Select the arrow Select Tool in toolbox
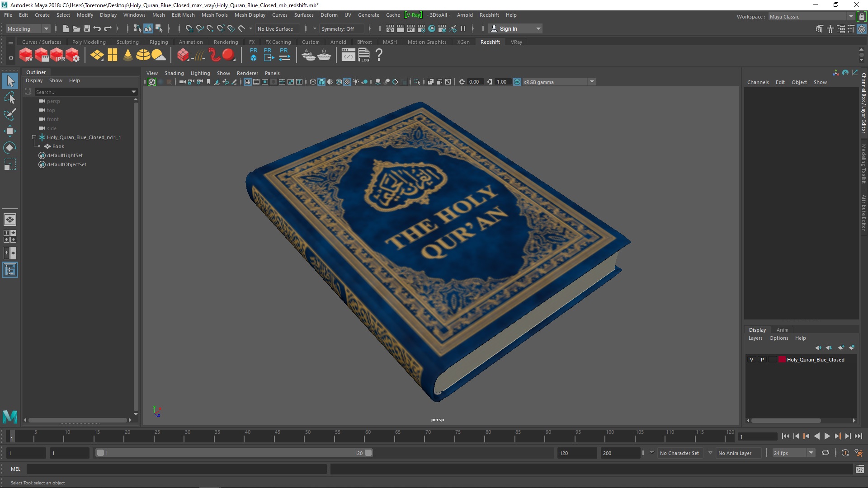 click(10, 81)
